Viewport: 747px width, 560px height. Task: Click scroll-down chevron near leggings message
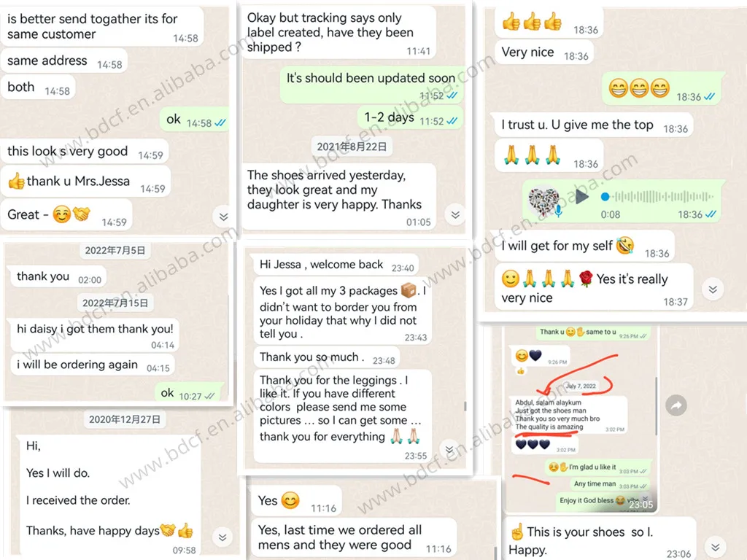pos(449,449)
